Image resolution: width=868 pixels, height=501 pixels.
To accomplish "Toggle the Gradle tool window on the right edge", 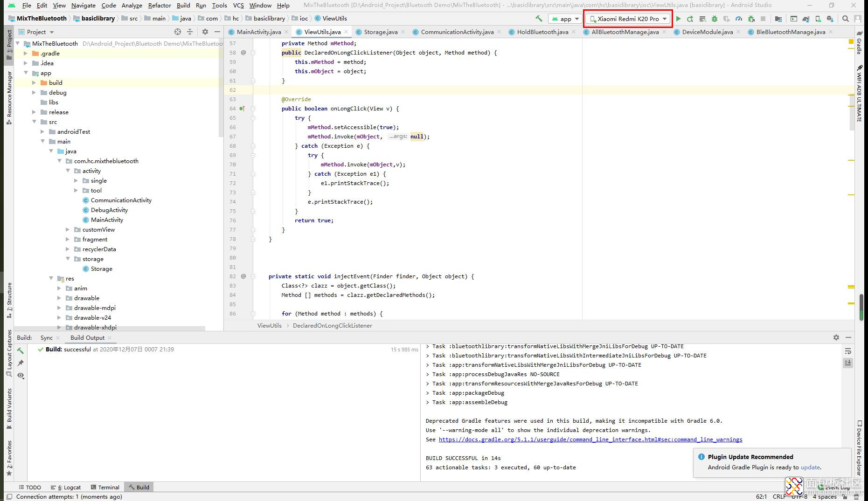I will tap(859, 43).
